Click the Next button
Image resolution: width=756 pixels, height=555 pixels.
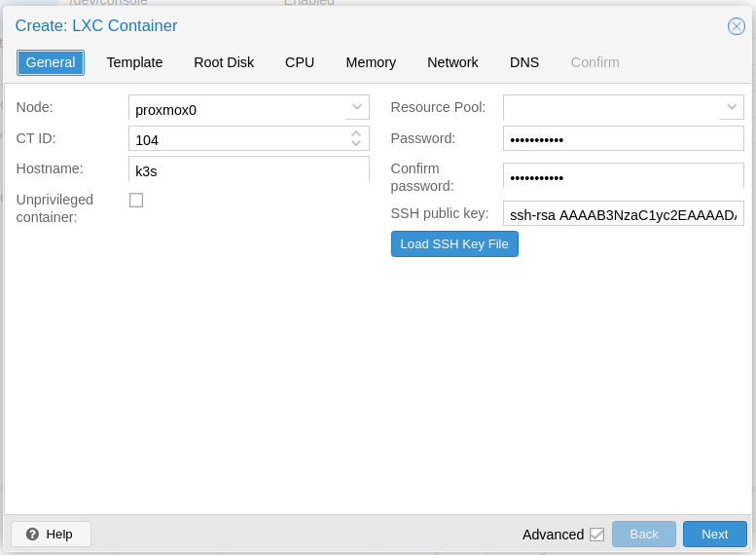click(x=714, y=534)
